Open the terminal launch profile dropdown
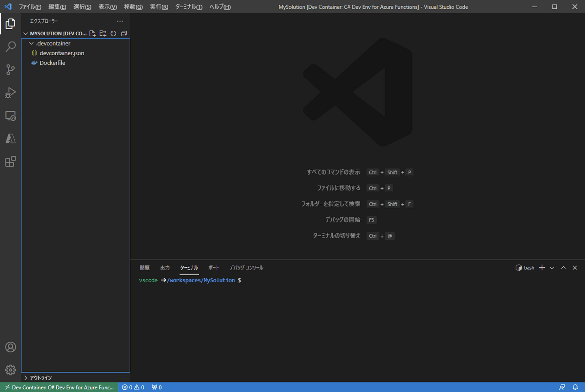585x392 pixels. pos(552,268)
